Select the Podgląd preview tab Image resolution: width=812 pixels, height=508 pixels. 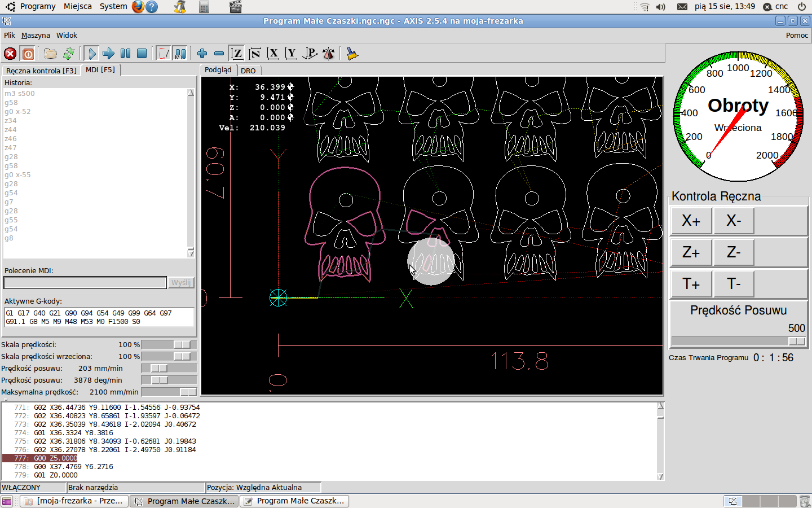[218, 69]
